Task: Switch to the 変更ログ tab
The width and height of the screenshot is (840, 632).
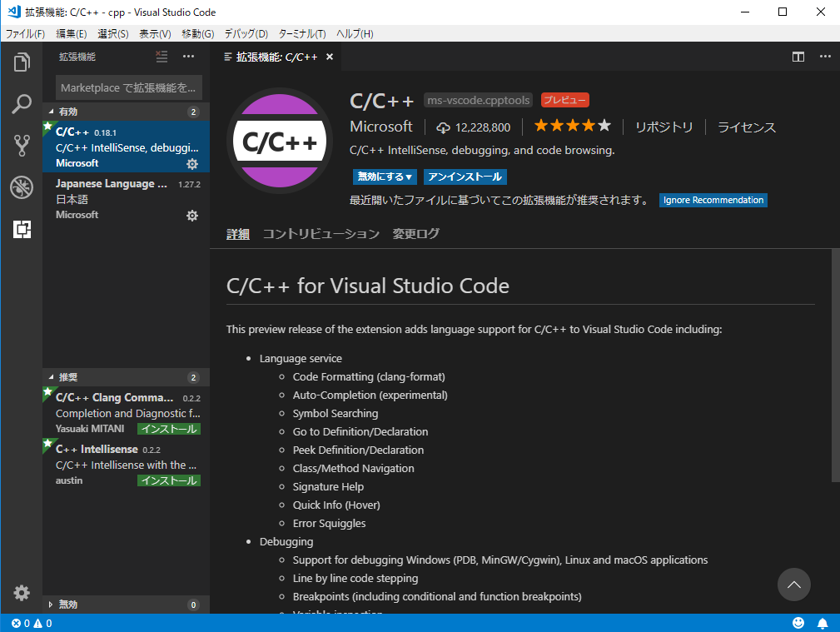Action: coord(415,234)
